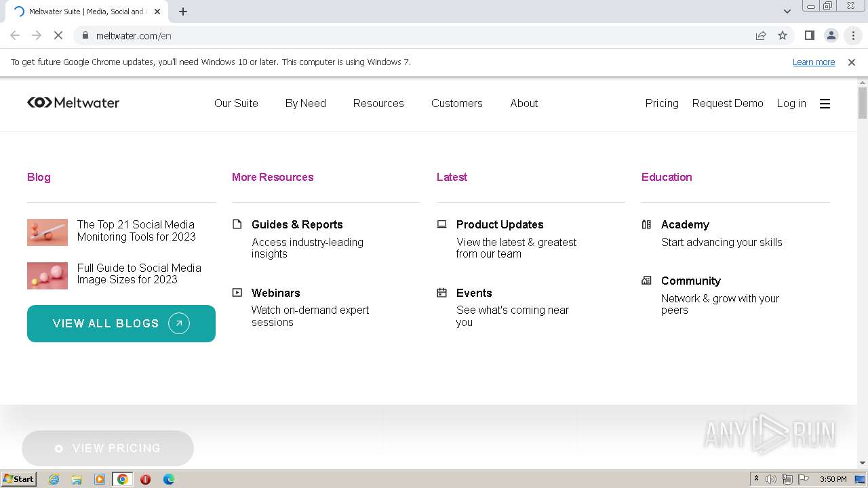Click the share page icon
Viewport: 868px width, 488px height.
pyautogui.click(x=761, y=35)
